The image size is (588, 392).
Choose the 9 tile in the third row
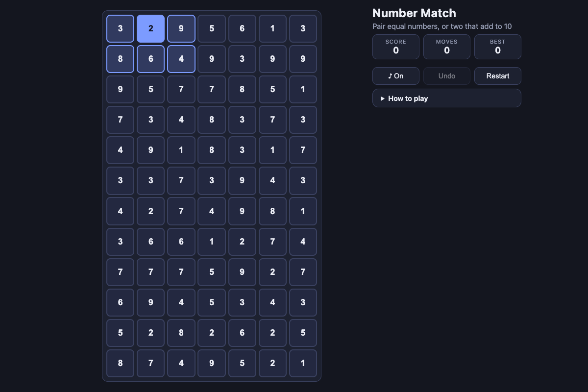coord(121,89)
